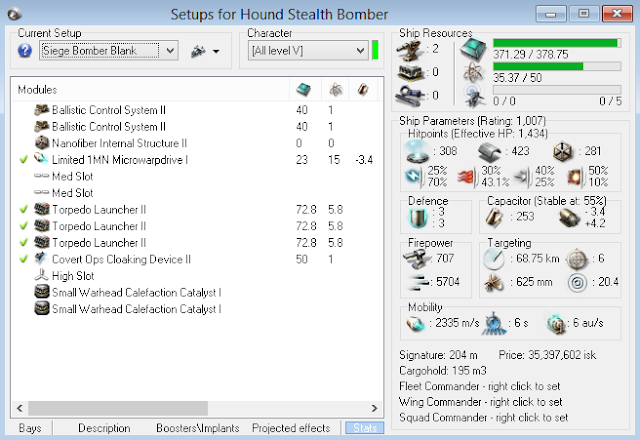Select the empty High Slot row

pos(197,276)
